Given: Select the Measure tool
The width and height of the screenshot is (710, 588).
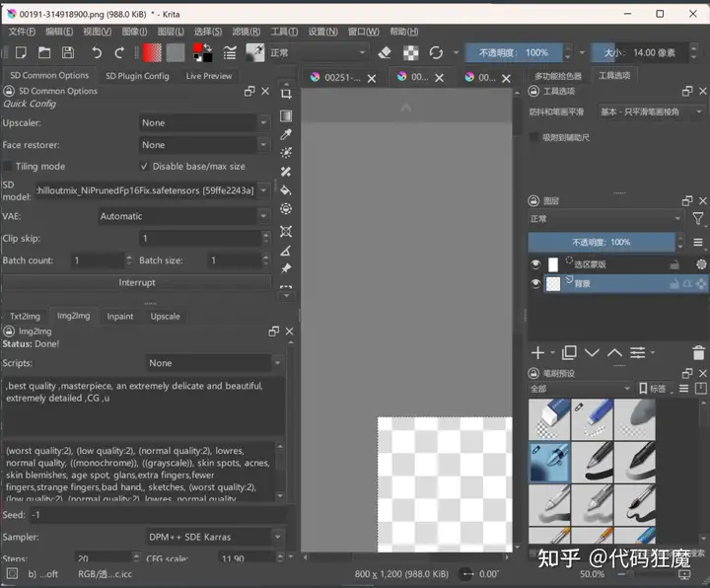Looking at the screenshot, I should pos(286,251).
